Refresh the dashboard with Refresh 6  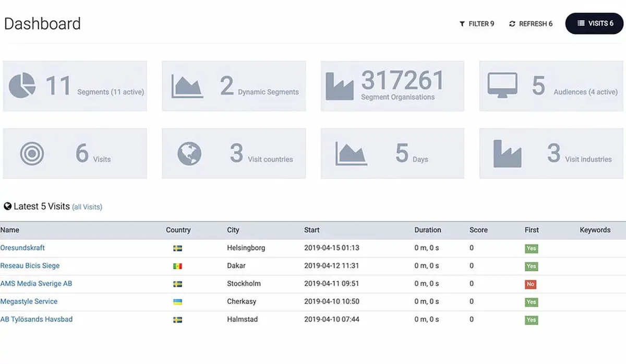(x=531, y=24)
